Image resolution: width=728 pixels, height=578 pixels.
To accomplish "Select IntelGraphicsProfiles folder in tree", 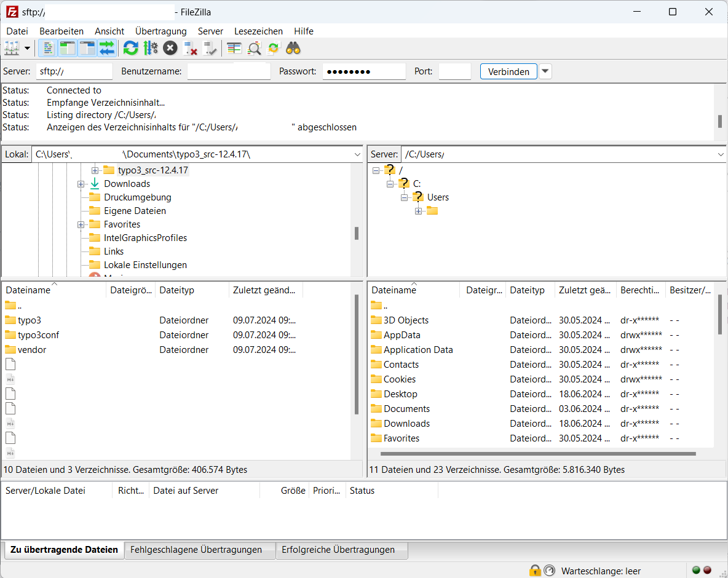I will click(145, 238).
